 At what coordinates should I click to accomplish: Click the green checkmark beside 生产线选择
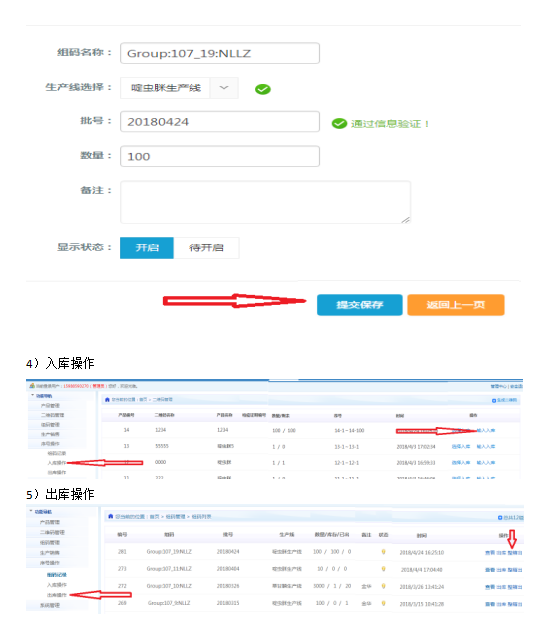pos(262,89)
